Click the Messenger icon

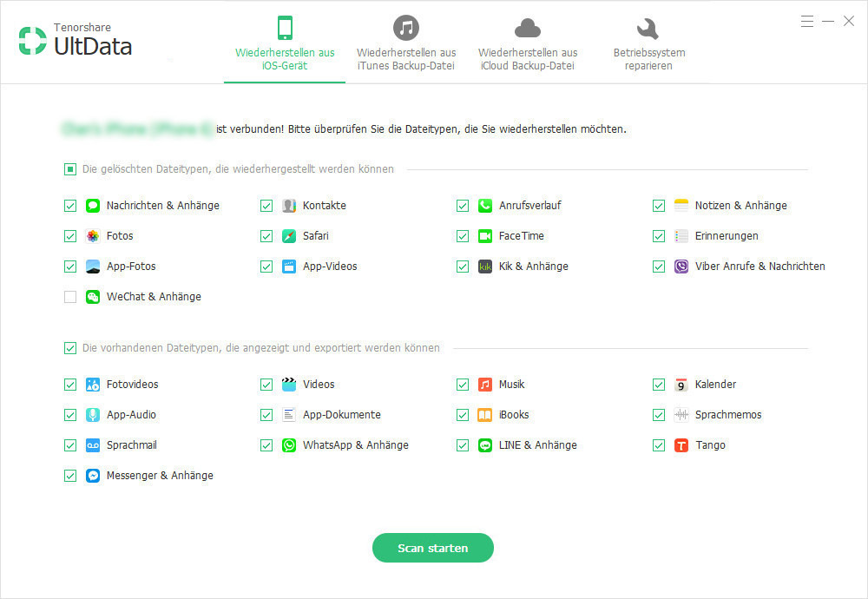coord(93,476)
